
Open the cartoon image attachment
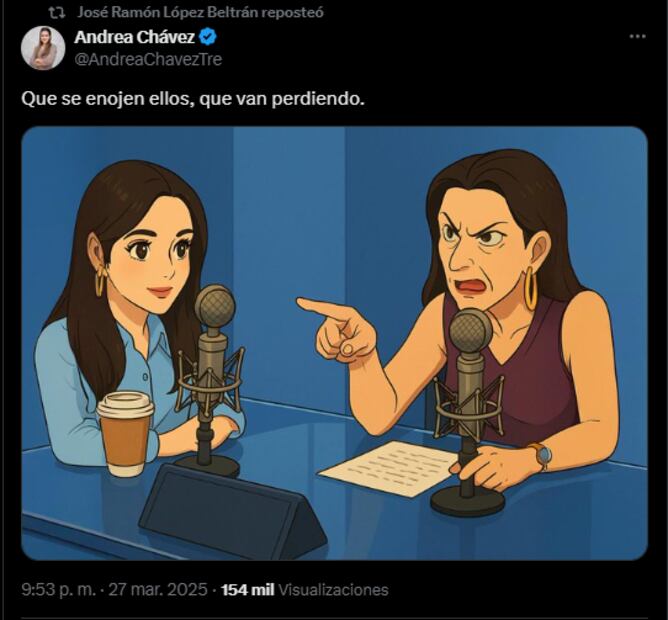point(334,343)
